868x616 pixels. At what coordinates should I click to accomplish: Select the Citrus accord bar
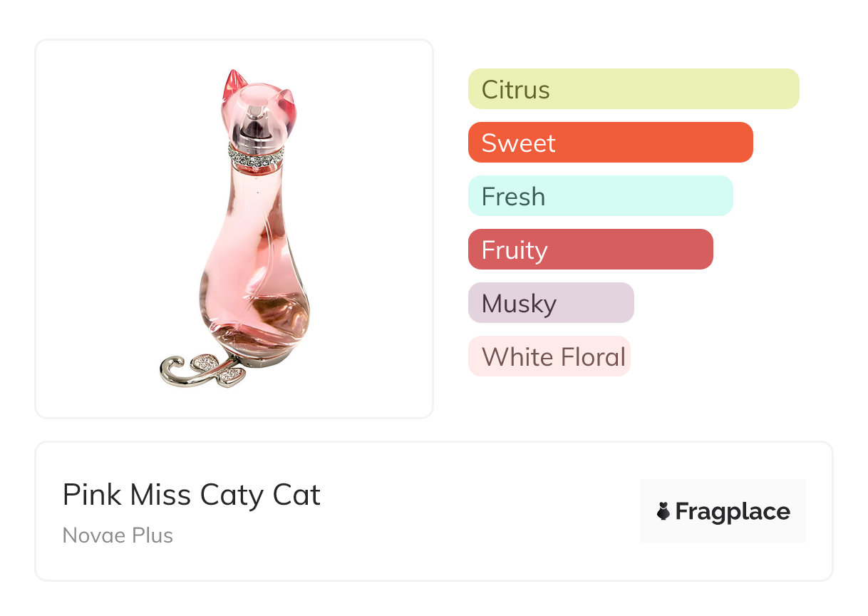[633, 89]
